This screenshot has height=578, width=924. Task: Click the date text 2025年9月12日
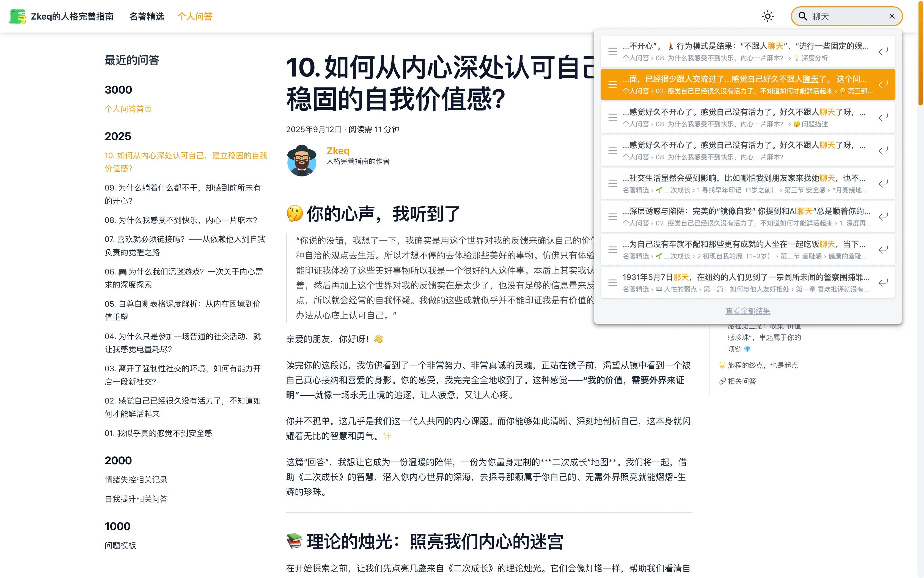(x=314, y=129)
